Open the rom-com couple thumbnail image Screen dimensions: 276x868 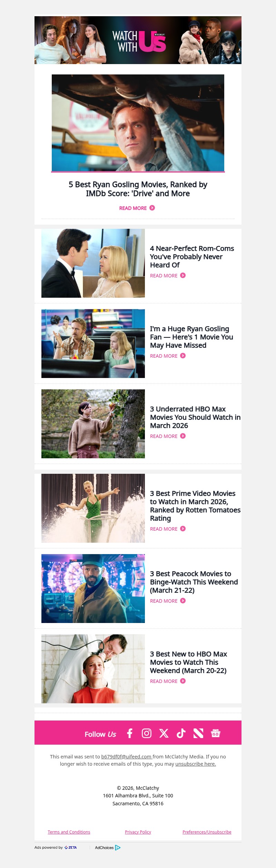[93, 263]
